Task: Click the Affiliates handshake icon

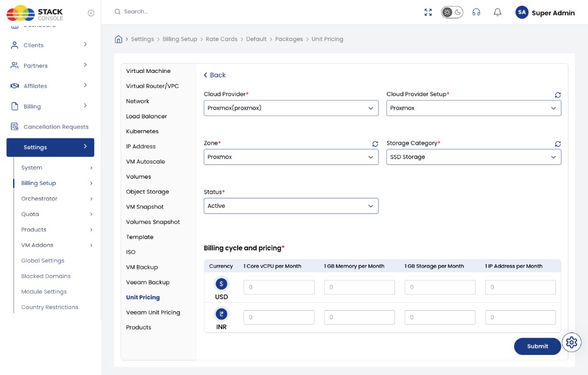Action: (x=14, y=86)
